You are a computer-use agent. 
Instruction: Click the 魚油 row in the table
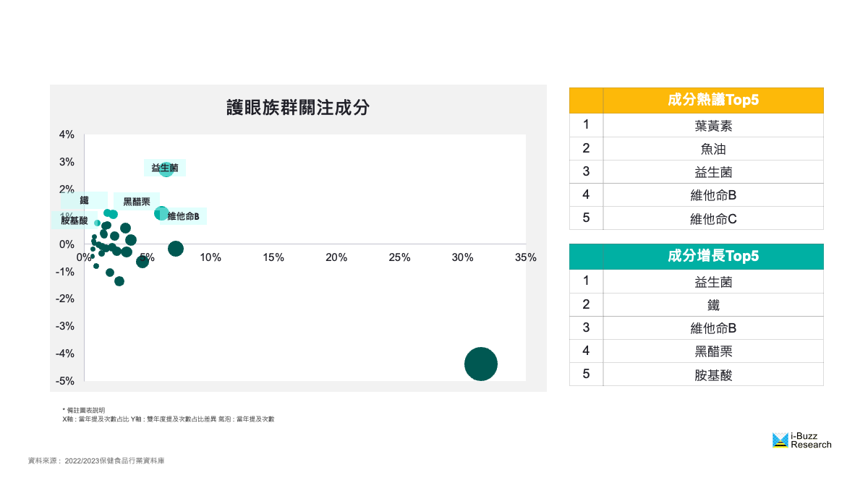click(x=712, y=149)
